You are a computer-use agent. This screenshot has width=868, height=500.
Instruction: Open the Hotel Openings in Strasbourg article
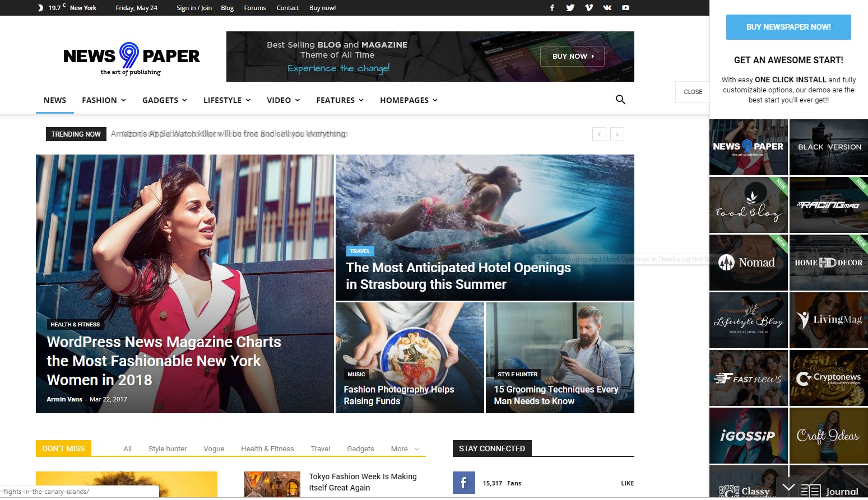click(458, 276)
